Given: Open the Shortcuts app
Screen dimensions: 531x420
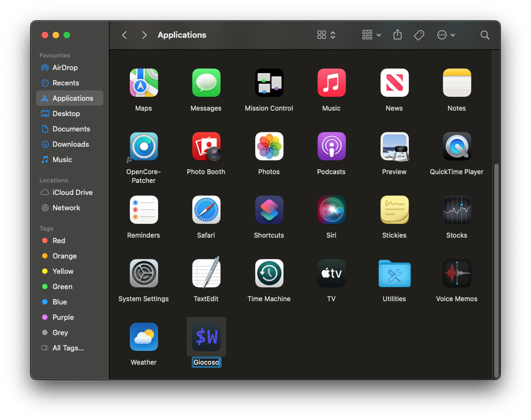Looking at the screenshot, I should coord(269,210).
